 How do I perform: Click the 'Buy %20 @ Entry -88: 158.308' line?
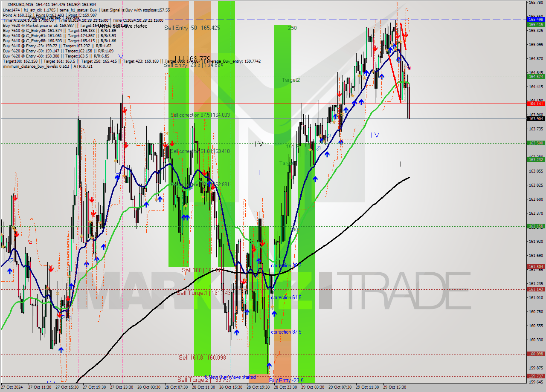pos(56,56)
